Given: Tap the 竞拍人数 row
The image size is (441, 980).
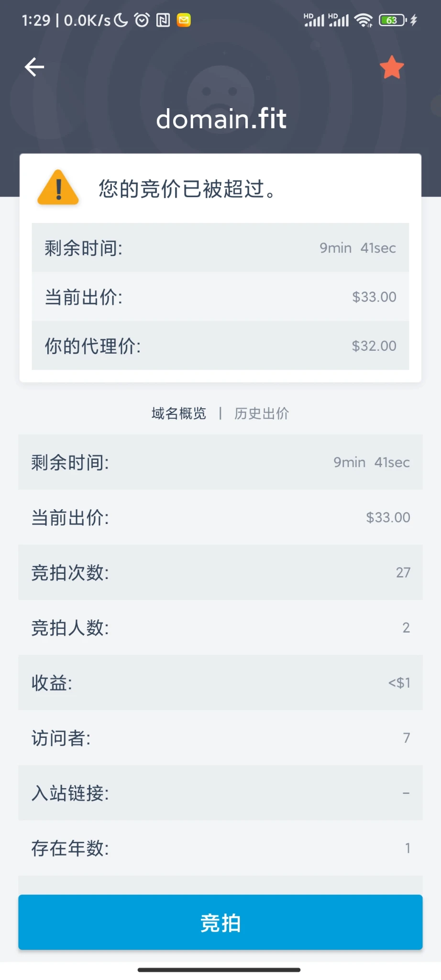Looking at the screenshot, I should point(220,627).
